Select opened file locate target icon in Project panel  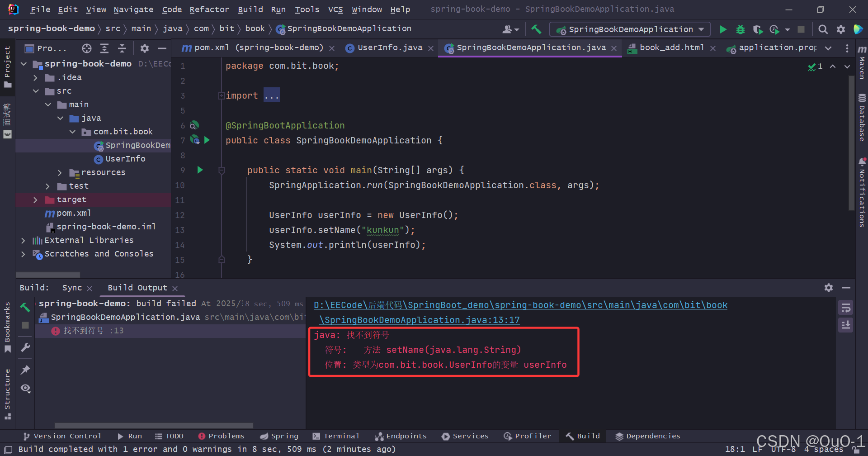pos(86,48)
